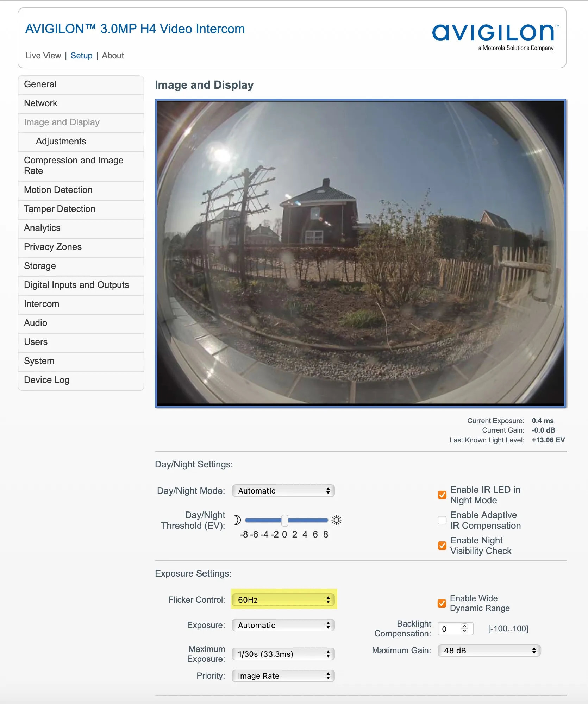
Task: Enable Adaptive IR Compensation checkbox
Action: pyautogui.click(x=442, y=520)
